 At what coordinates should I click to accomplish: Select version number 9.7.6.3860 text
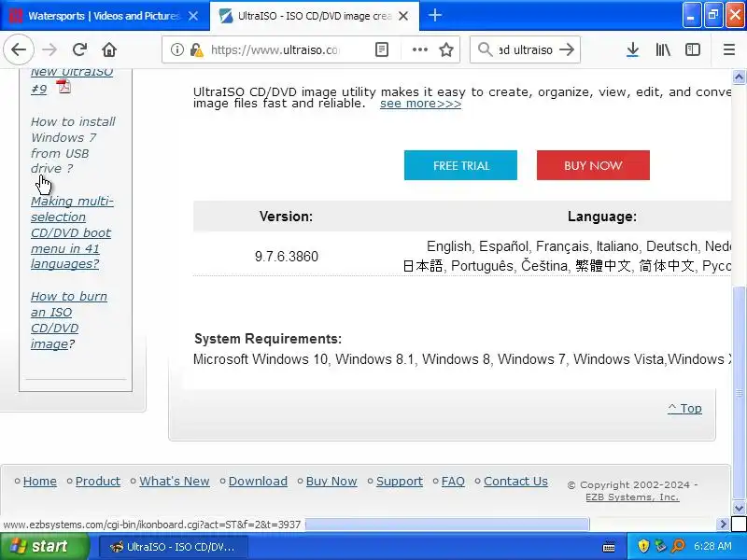[x=287, y=256]
